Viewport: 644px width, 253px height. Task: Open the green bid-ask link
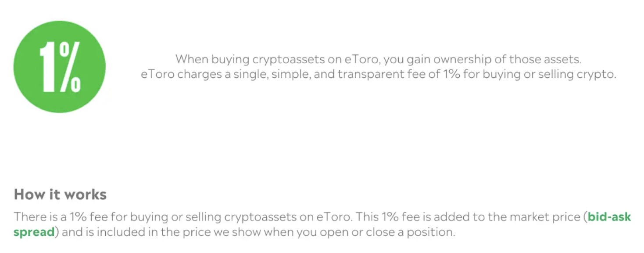click(x=609, y=217)
